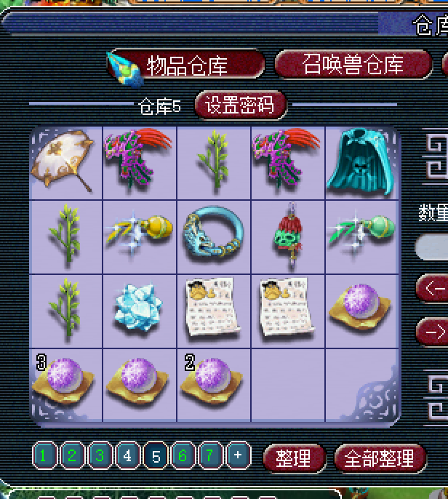The height and width of the screenshot is (499, 448).
Task: Click the 整理 button
Action: [x=293, y=458]
